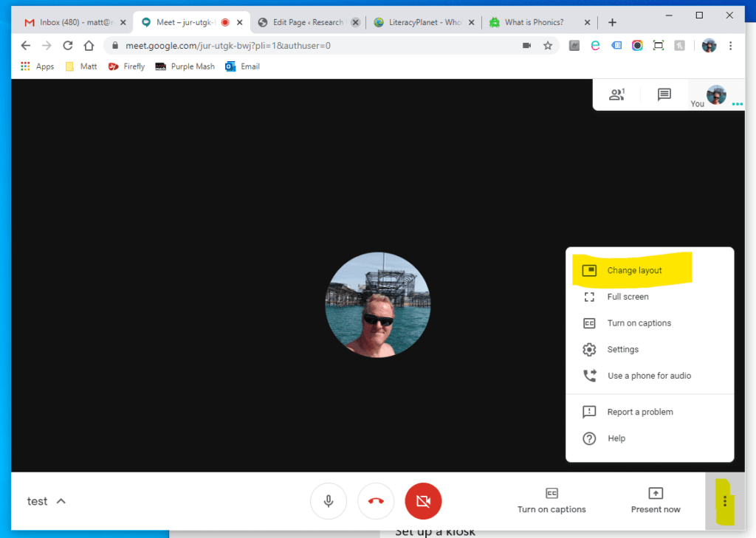This screenshot has height=538, width=756.
Task: Close the LiteracyPlanet tab
Action: point(472,22)
